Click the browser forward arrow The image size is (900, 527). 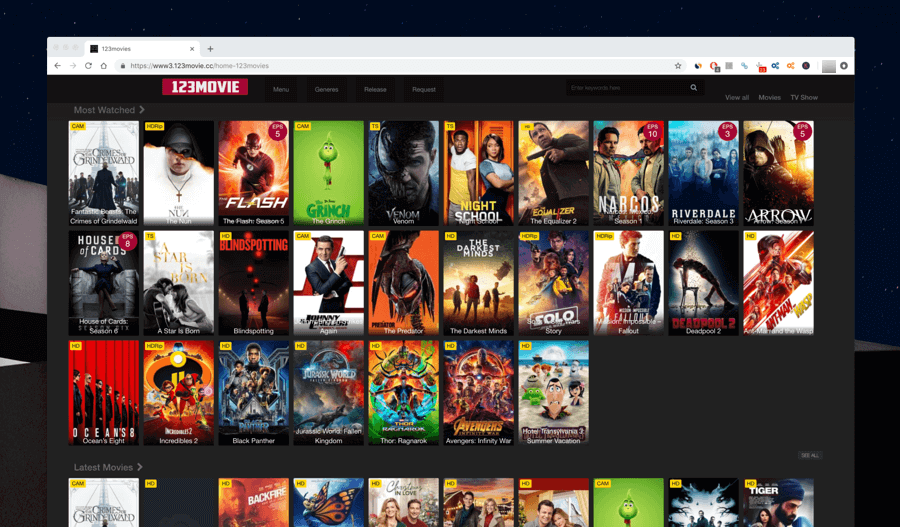coord(73,66)
